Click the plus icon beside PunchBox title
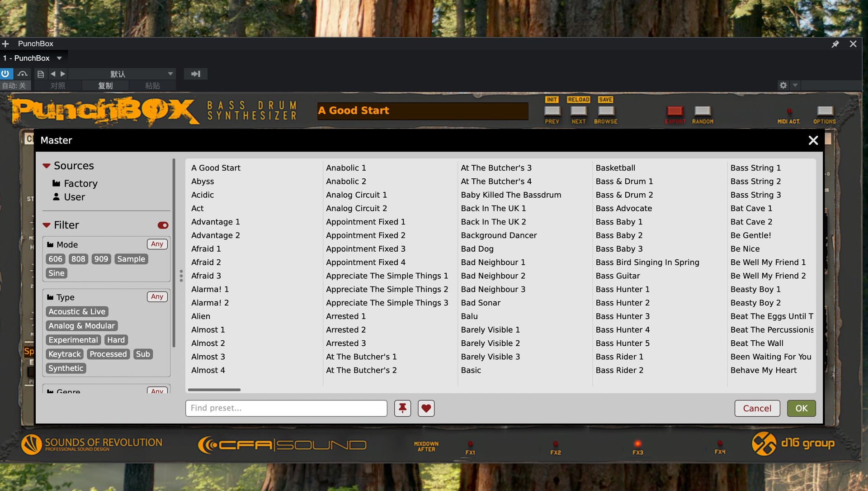 [x=5, y=44]
